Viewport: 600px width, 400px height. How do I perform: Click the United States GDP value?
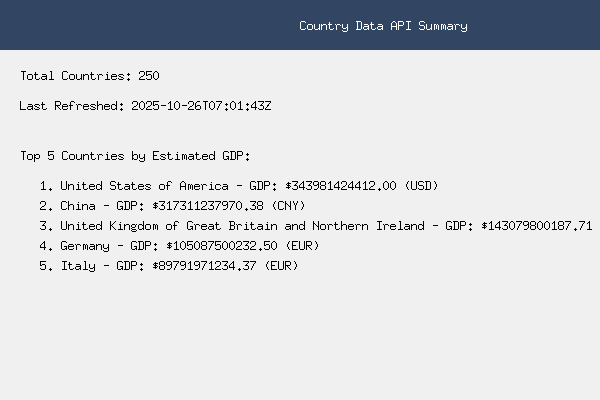pos(342,186)
